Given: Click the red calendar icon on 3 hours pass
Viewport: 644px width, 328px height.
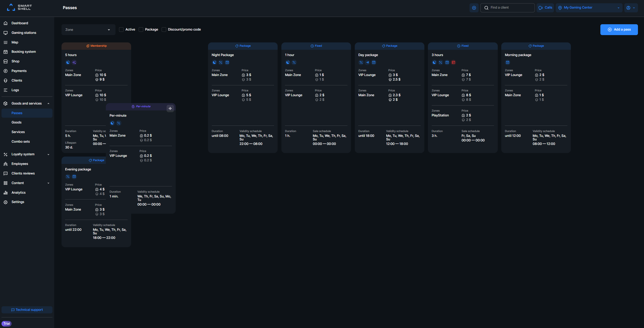Looking at the screenshot, I should coord(453,62).
